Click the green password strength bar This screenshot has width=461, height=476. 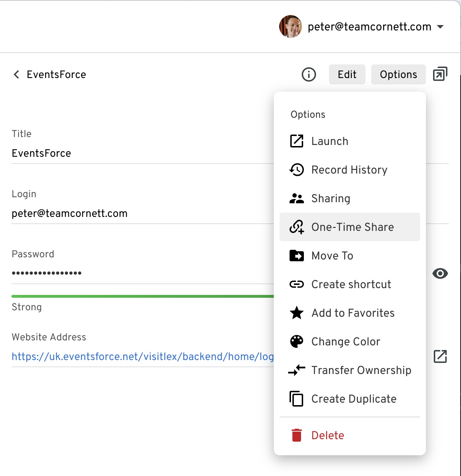[x=142, y=296]
